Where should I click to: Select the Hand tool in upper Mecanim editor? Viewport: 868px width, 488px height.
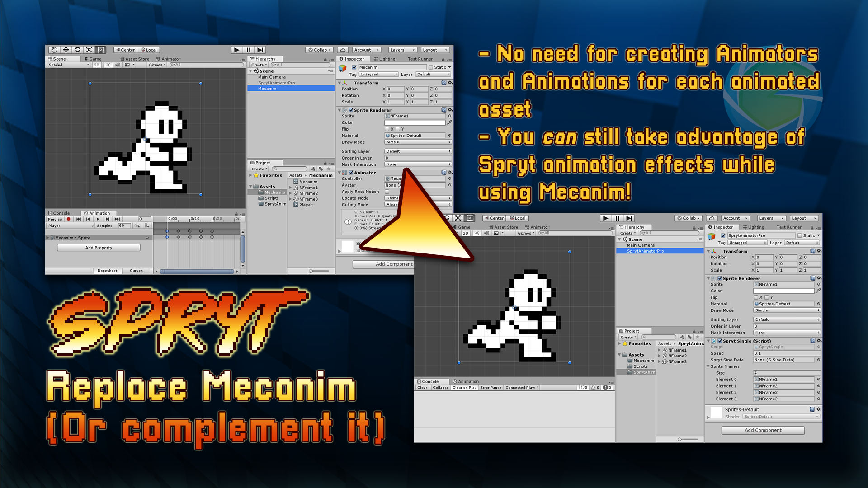click(x=54, y=50)
